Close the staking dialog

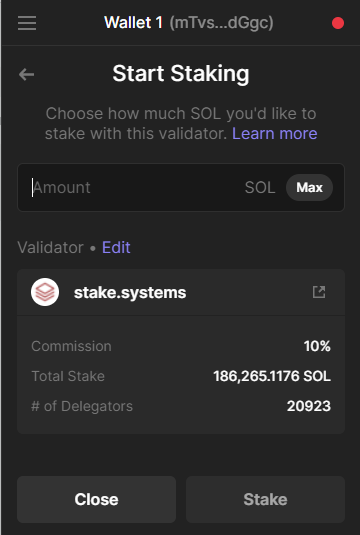point(97,499)
